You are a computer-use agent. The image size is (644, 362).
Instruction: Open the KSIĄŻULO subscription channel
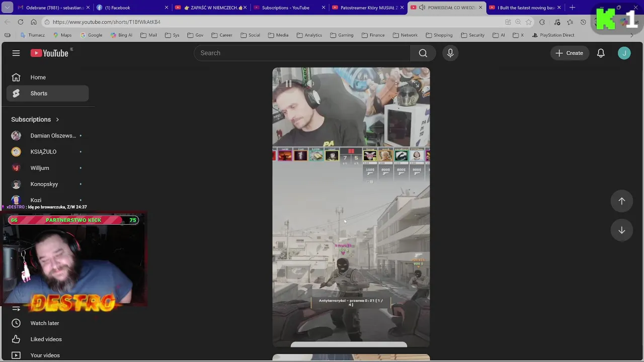(48, 152)
